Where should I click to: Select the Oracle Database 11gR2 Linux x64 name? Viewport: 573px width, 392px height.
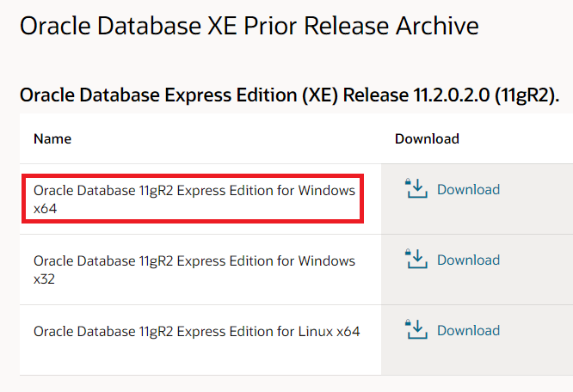coord(197,332)
